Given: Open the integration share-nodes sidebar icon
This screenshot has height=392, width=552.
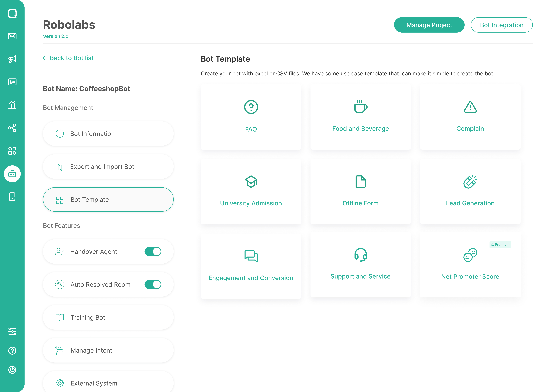Looking at the screenshot, I should click(x=12, y=128).
